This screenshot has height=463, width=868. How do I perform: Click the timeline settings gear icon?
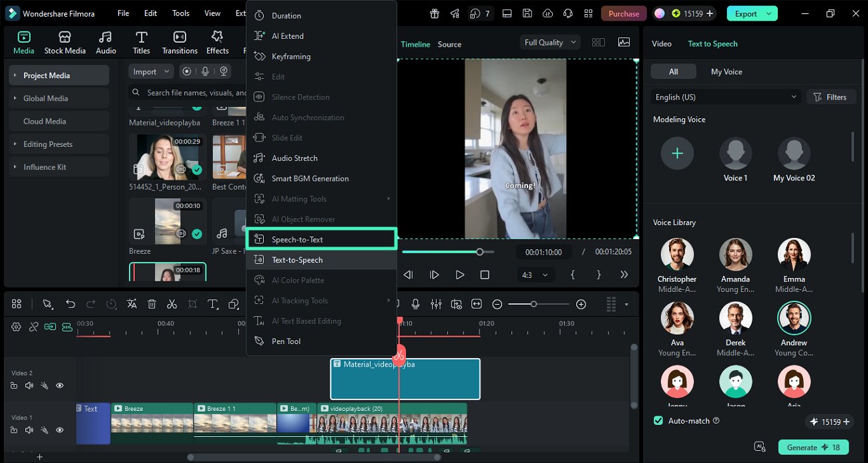tap(16, 327)
